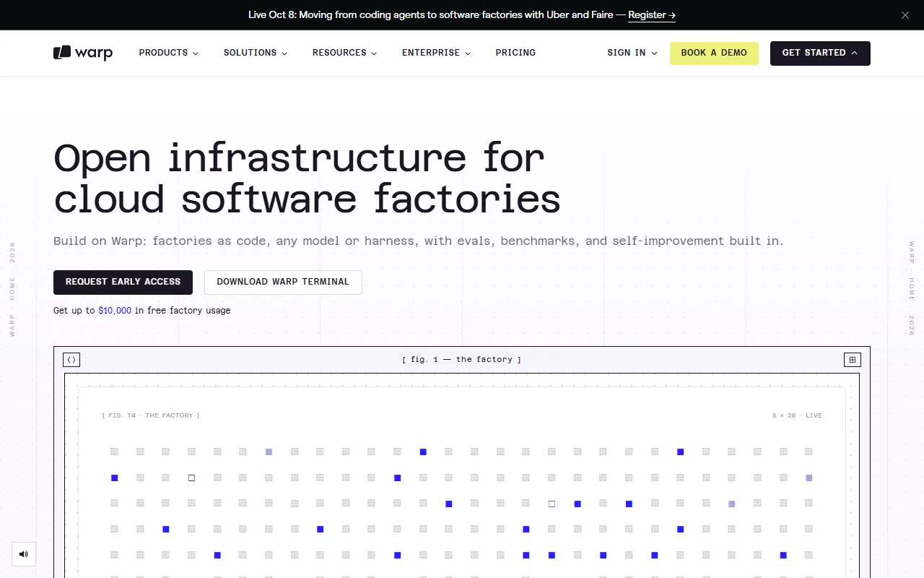Open the Get Started dropdown button
The image size is (924, 578).
[820, 53]
